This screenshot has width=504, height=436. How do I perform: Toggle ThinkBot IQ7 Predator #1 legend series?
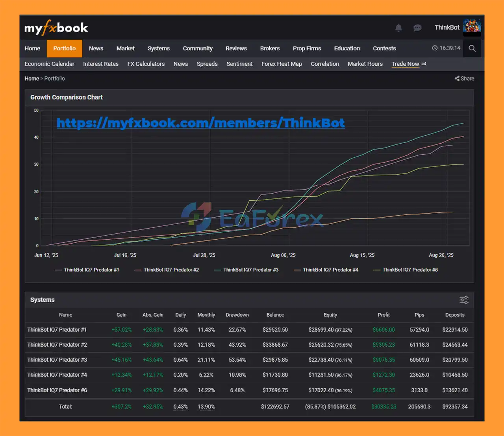(x=91, y=270)
